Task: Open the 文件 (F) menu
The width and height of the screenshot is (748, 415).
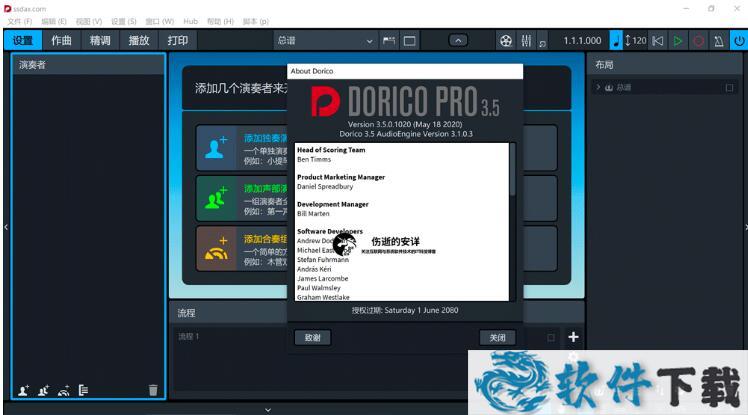Action: pyautogui.click(x=20, y=21)
